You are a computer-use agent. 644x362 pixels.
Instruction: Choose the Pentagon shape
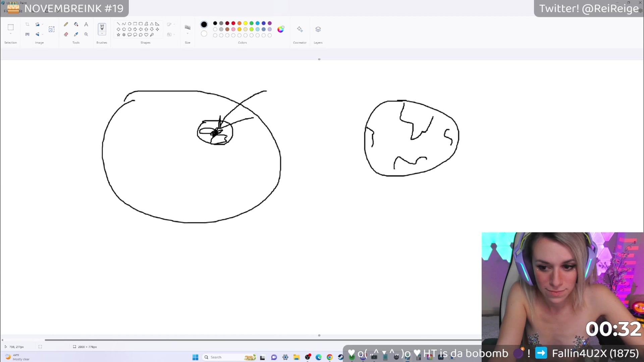[124, 29]
